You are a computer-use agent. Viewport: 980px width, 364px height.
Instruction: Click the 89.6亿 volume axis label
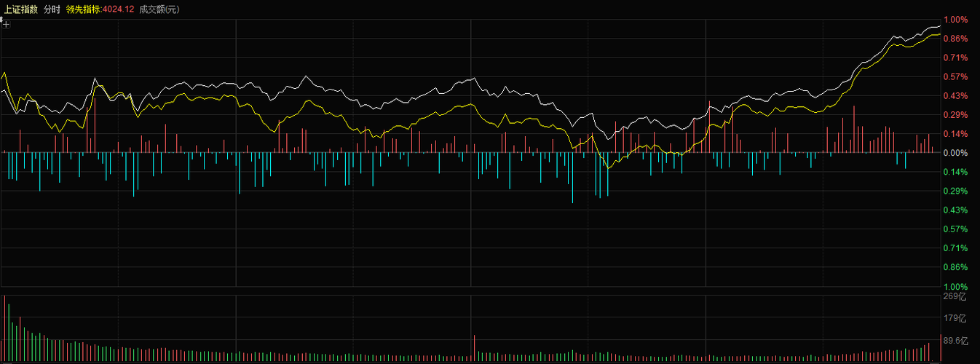click(x=955, y=340)
